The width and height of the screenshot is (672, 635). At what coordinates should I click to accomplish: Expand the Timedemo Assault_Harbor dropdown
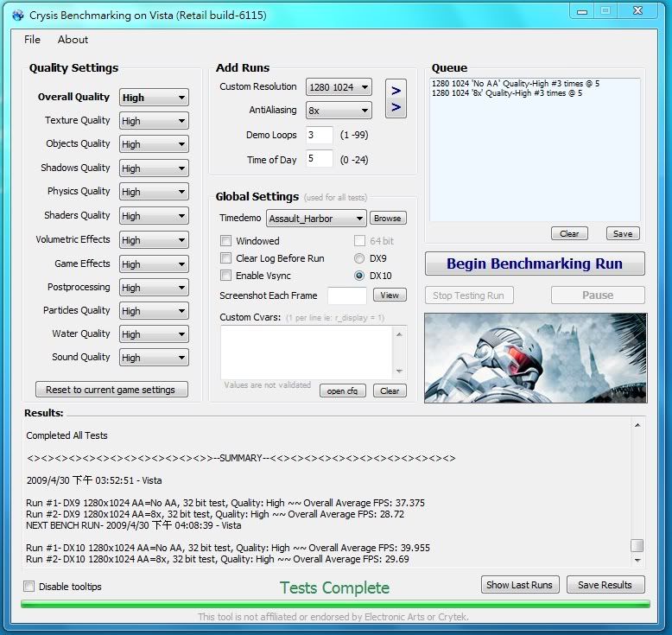316,219
